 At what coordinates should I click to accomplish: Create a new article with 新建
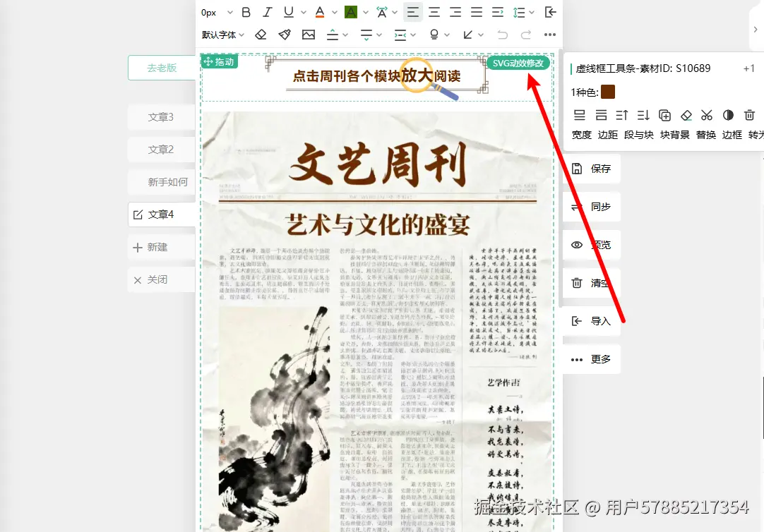[x=161, y=247]
